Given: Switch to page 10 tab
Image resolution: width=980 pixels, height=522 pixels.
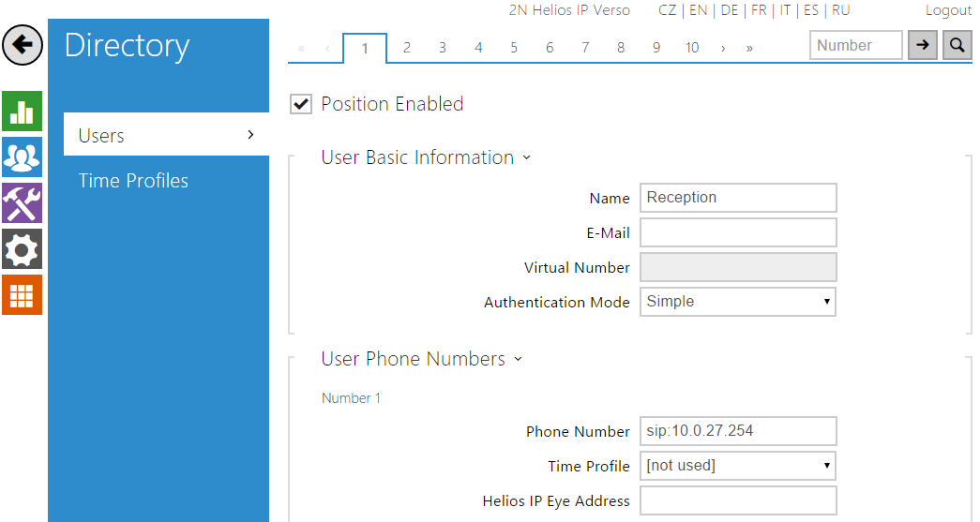Looking at the screenshot, I should 692,48.
